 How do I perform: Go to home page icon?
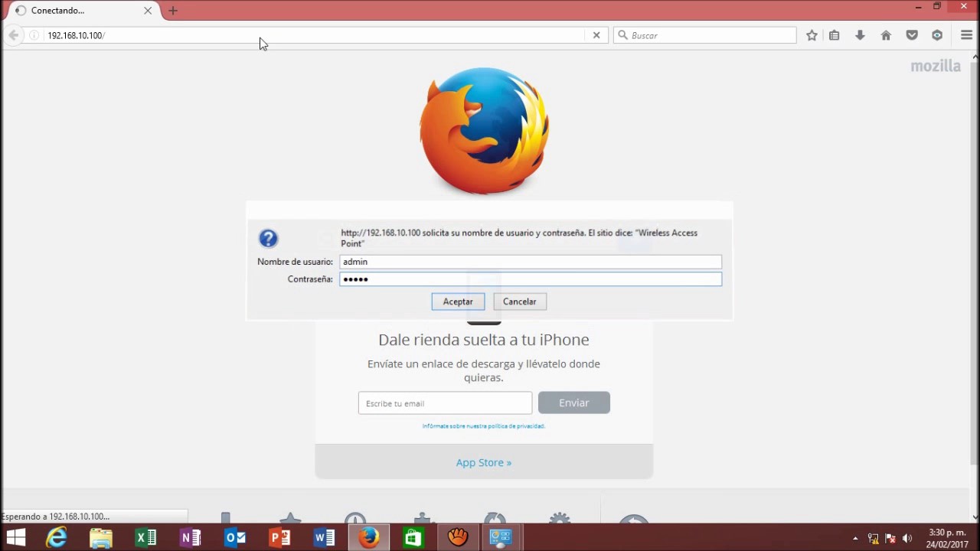[886, 35]
